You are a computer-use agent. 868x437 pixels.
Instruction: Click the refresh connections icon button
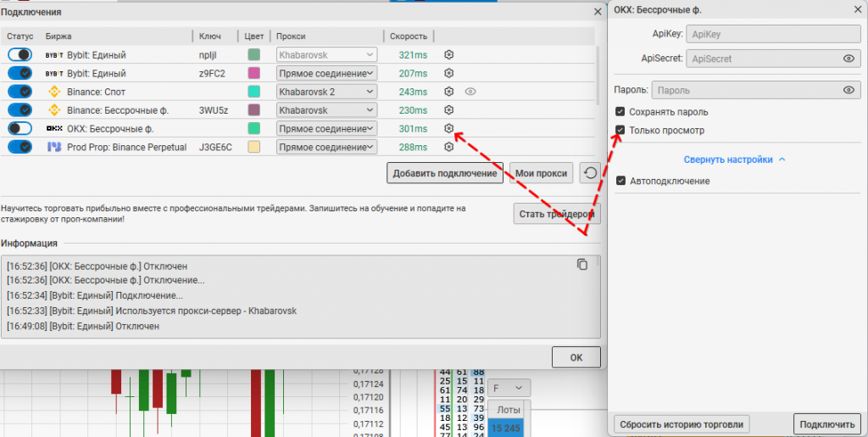590,173
